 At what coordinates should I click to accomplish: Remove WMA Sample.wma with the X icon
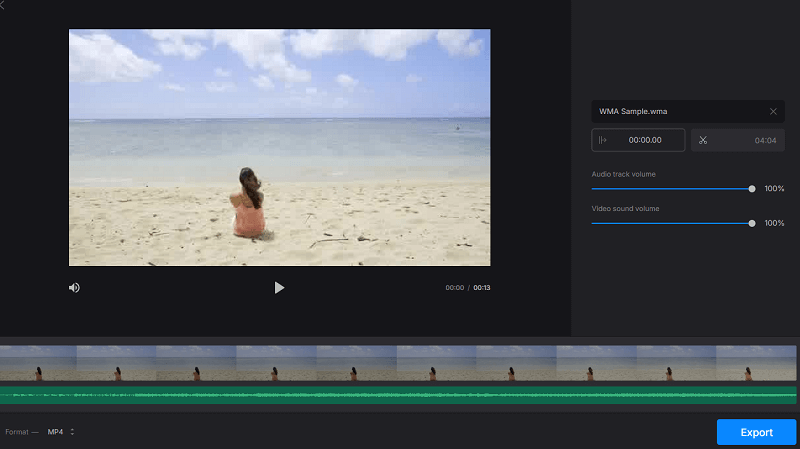(x=773, y=112)
